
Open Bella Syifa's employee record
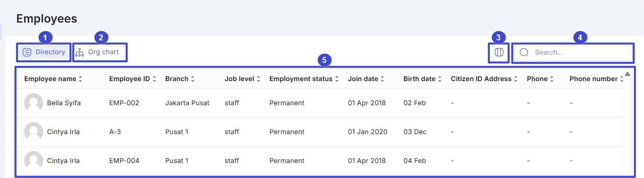[x=64, y=103]
